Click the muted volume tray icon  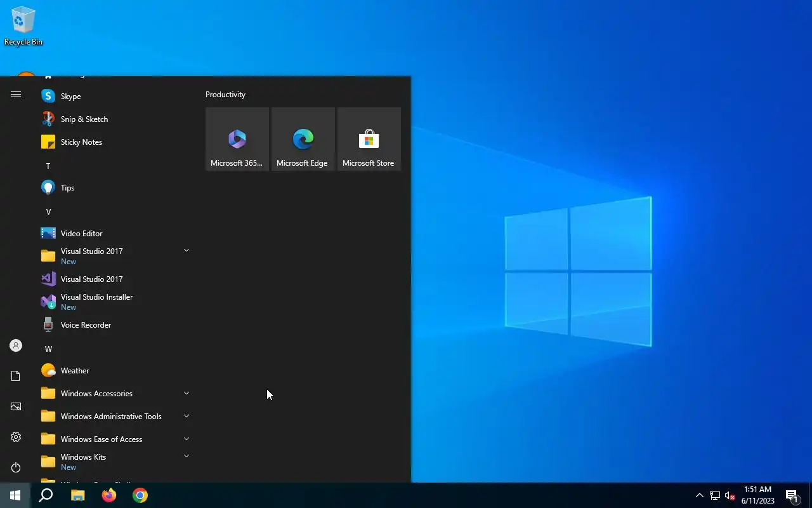[730, 495]
